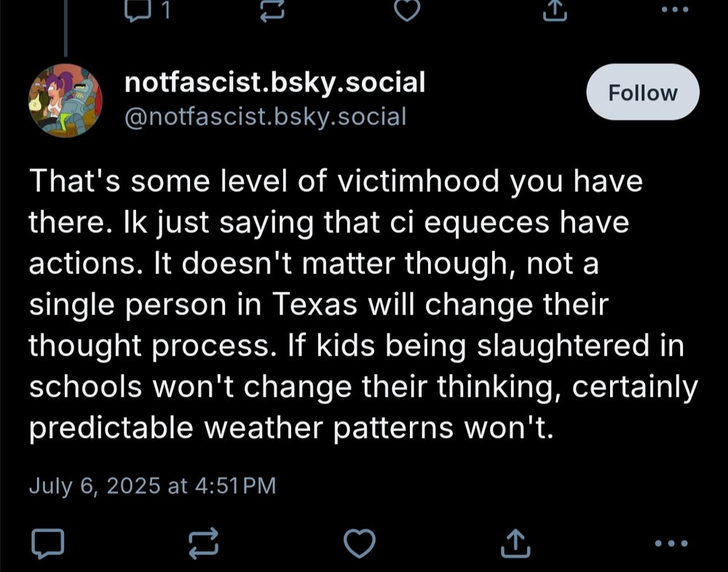Click the Follow button
The width and height of the screenshot is (728, 572).
point(643,92)
